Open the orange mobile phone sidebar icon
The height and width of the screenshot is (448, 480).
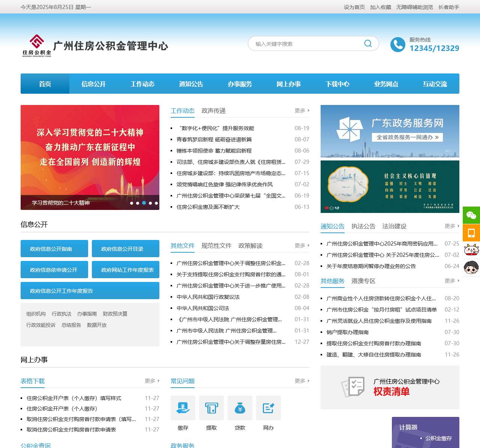pos(471,233)
